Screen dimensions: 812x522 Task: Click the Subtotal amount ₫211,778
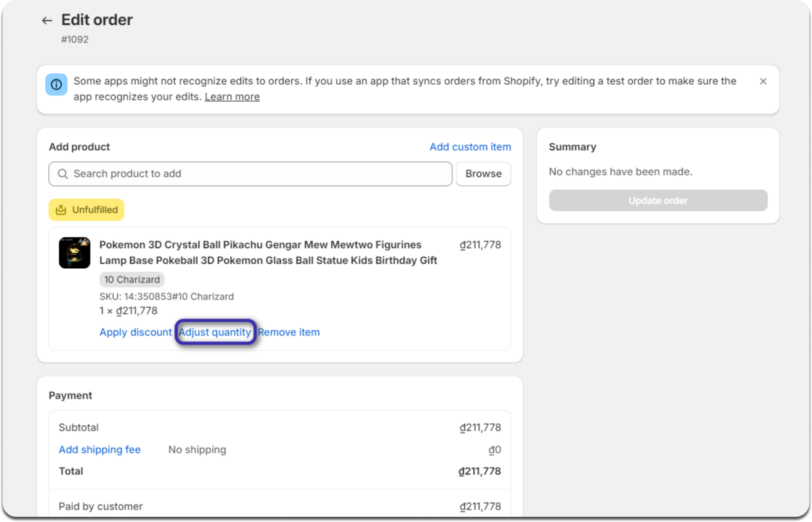point(480,428)
